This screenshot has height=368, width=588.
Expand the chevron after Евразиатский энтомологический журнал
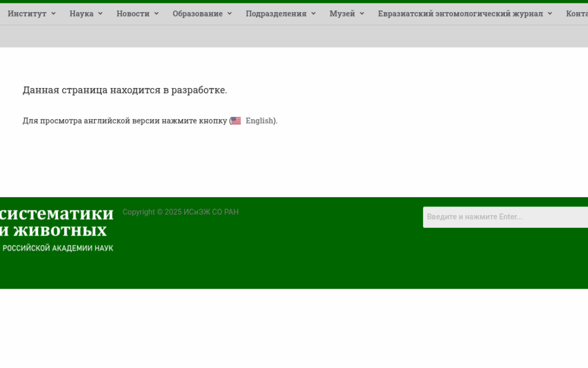[x=550, y=14]
